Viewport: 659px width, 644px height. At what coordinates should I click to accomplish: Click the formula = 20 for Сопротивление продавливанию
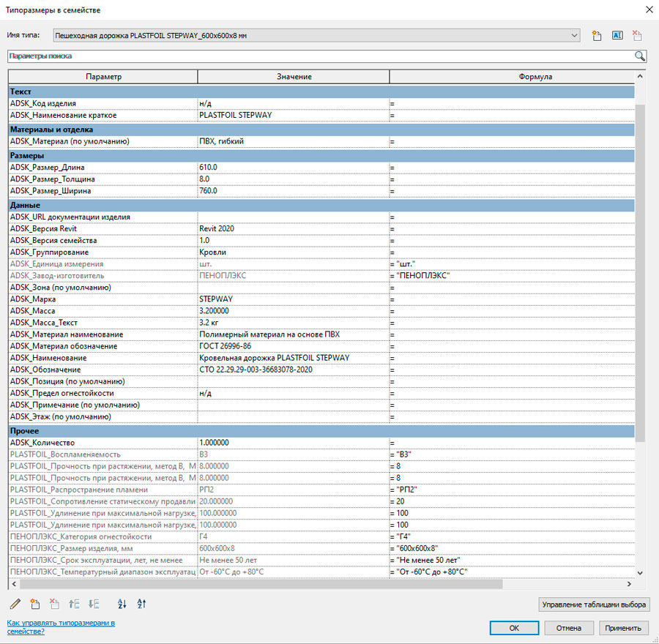click(x=398, y=502)
